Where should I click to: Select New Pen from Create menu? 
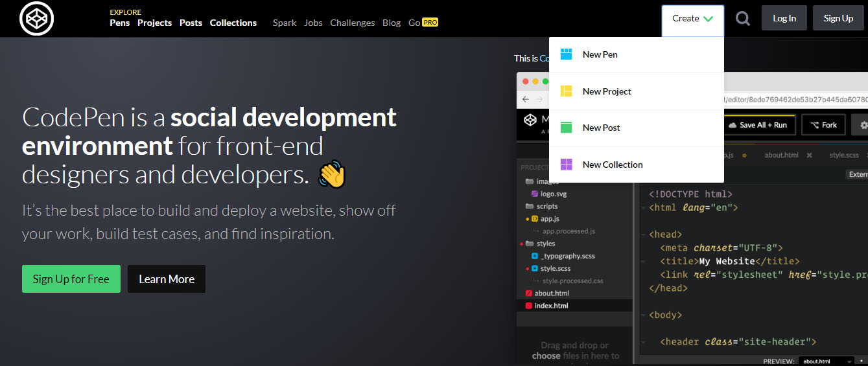[x=637, y=55]
